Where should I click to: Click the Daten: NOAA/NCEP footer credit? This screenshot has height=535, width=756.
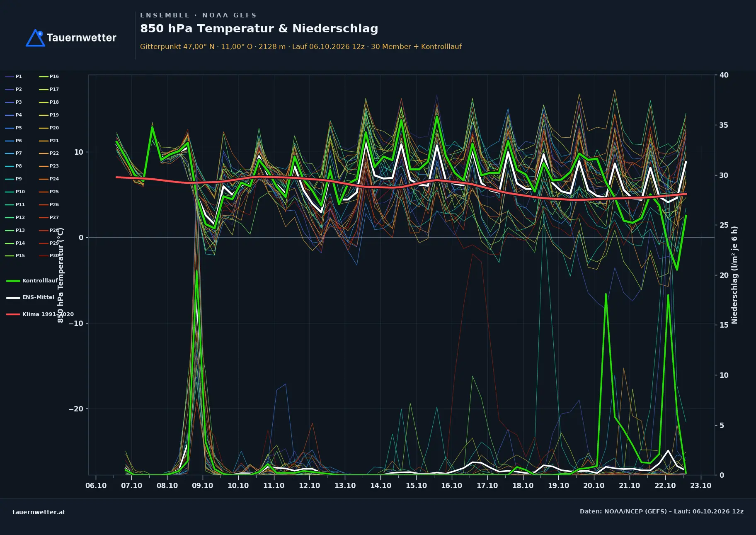point(661,511)
